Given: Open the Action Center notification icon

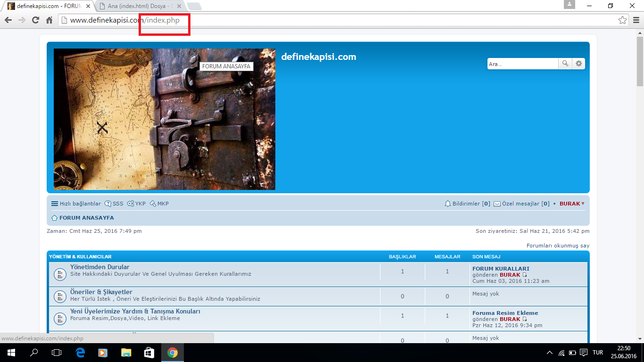Looking at the screenshot, I should [584, 353].
